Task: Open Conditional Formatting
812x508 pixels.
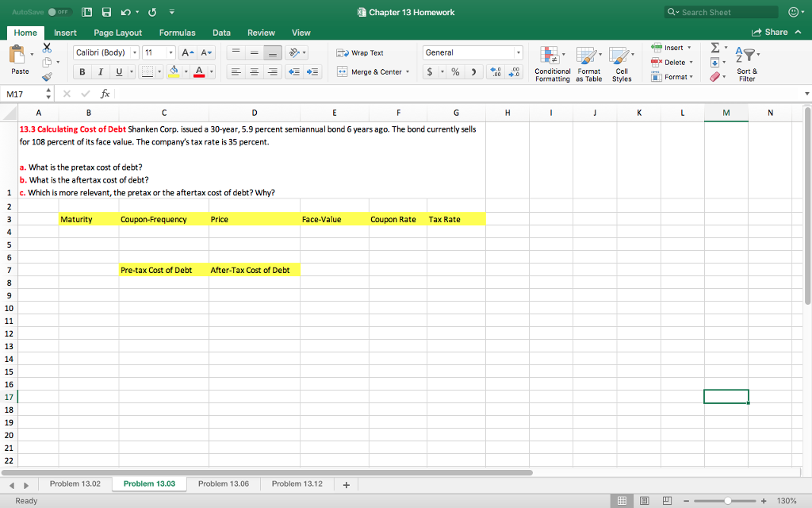Action: tap(553, 65)
